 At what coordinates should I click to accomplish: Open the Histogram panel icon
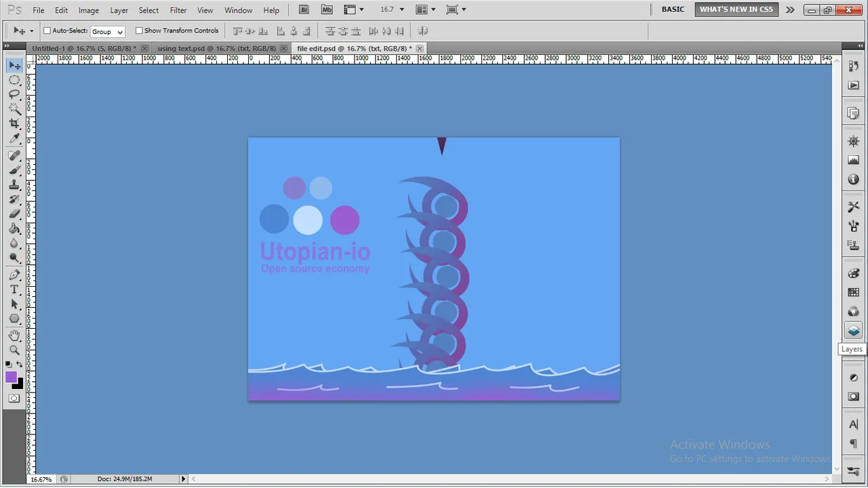pos(853,160)
